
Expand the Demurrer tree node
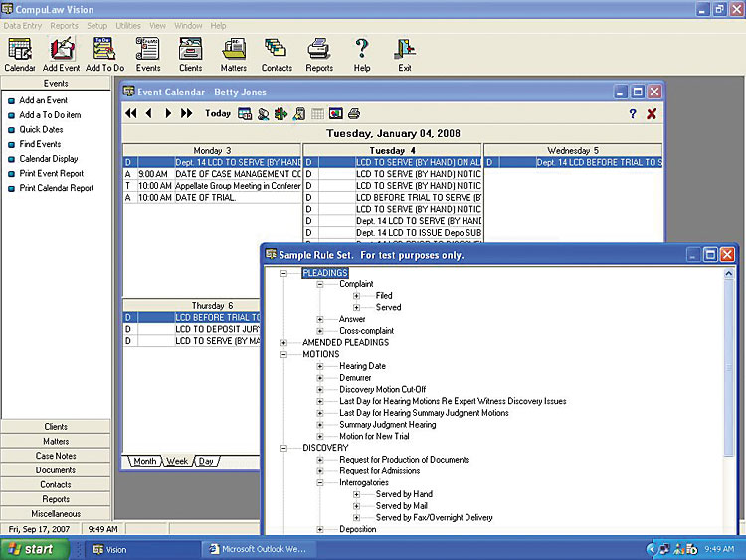click(x=320, y=378)
